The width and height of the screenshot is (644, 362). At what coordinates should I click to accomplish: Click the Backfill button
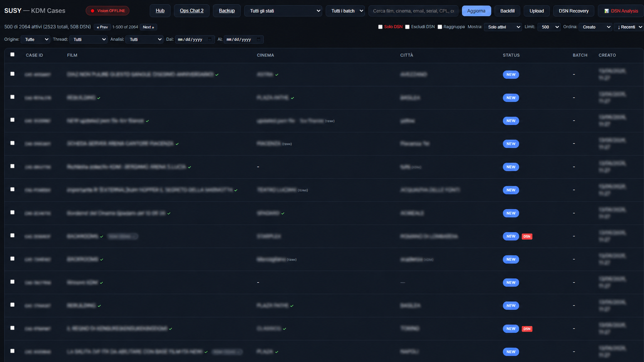[x=507, y=11]
